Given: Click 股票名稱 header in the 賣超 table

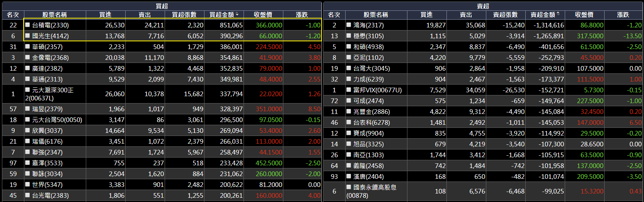Looking at the screenshot, I should [376, 15].
